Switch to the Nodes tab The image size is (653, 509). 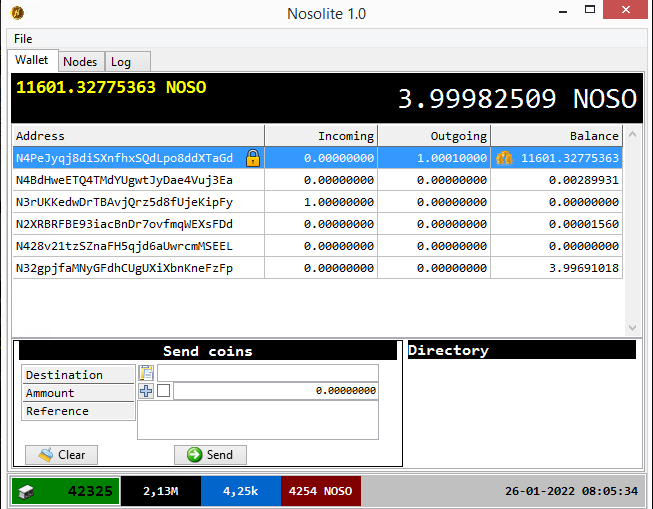click(80, 62)
